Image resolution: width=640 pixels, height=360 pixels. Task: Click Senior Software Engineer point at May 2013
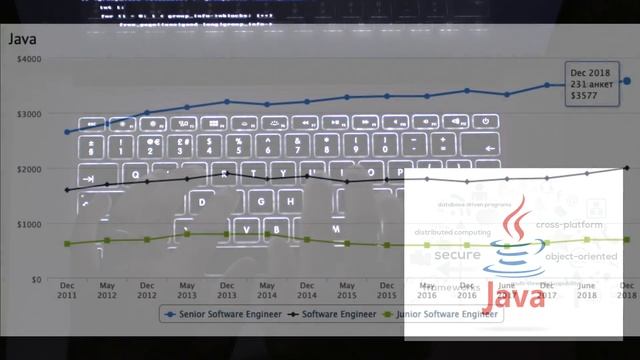[187, 107]
